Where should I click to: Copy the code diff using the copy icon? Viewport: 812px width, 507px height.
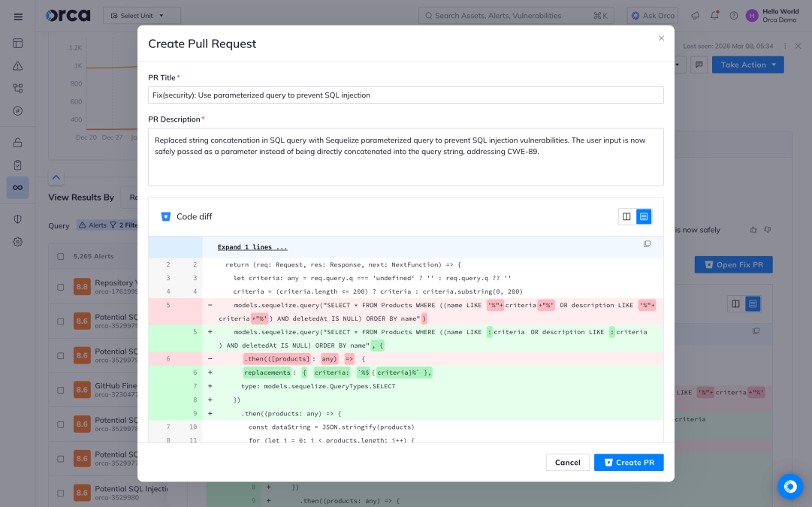(647, 244)
